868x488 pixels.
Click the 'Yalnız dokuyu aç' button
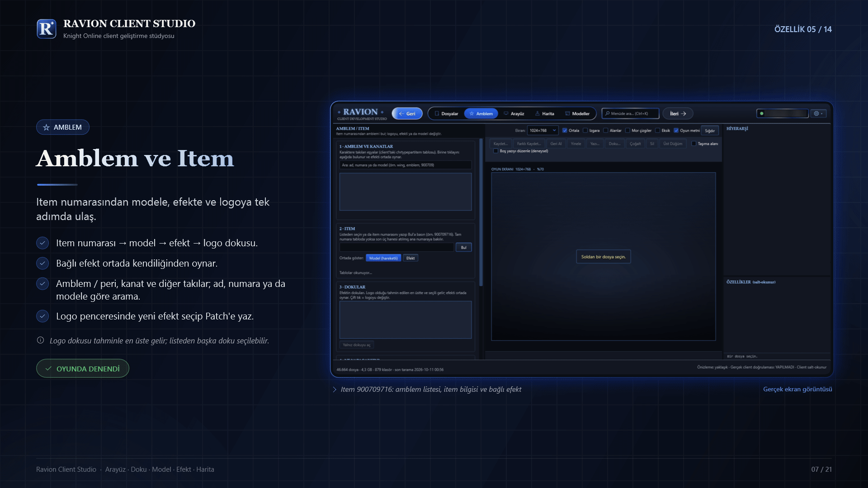coord(357,345)
